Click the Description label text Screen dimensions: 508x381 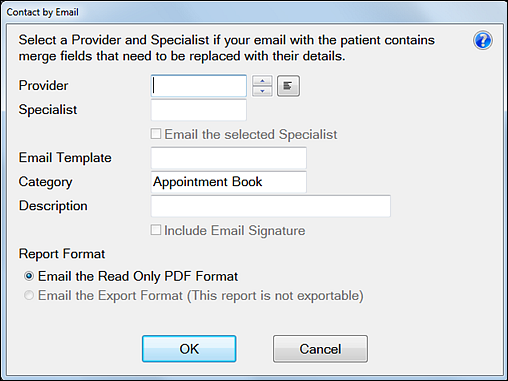pos(53,206)
